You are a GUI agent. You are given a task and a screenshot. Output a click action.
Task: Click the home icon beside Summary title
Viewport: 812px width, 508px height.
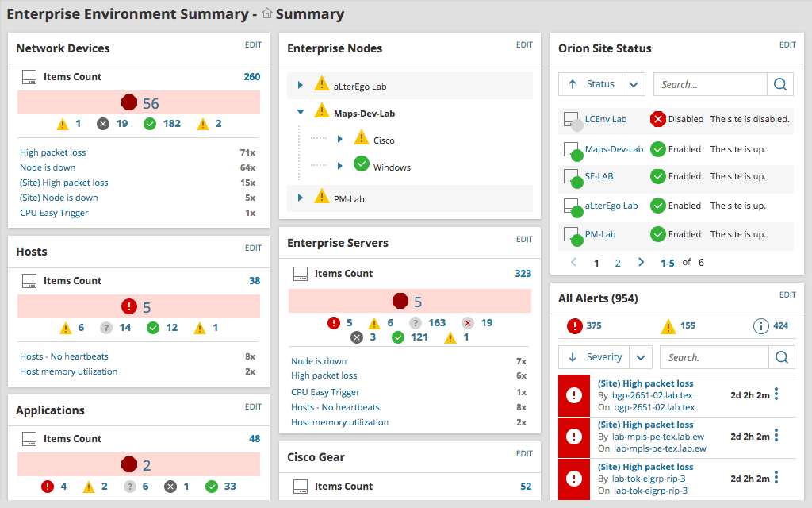267,14
